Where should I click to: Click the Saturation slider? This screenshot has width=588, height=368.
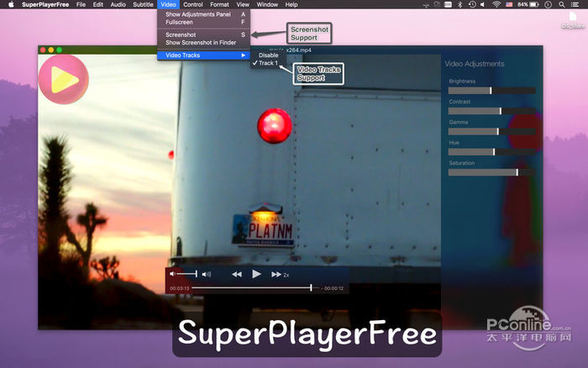click(491, 172)
